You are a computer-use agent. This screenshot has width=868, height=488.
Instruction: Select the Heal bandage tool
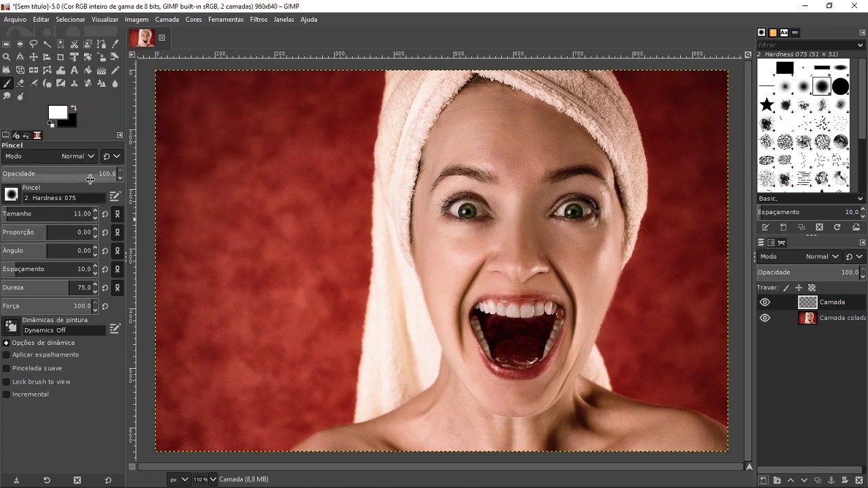coord(87,83)
